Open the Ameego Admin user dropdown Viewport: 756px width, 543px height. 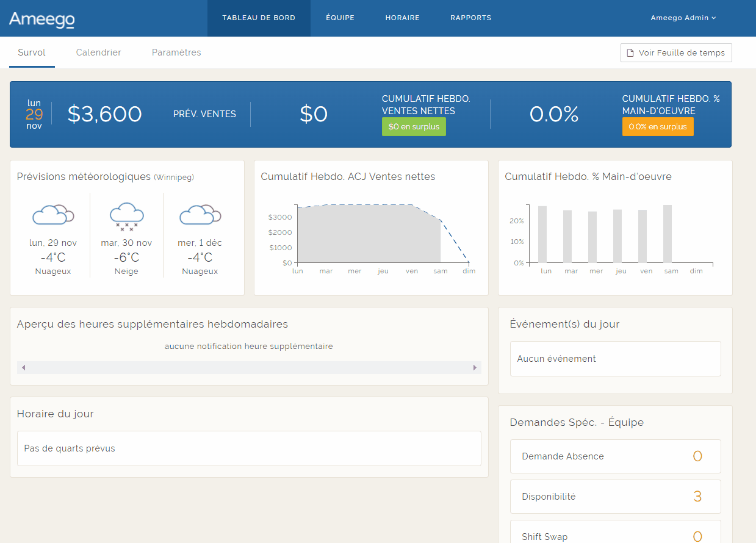pos(683,18)
